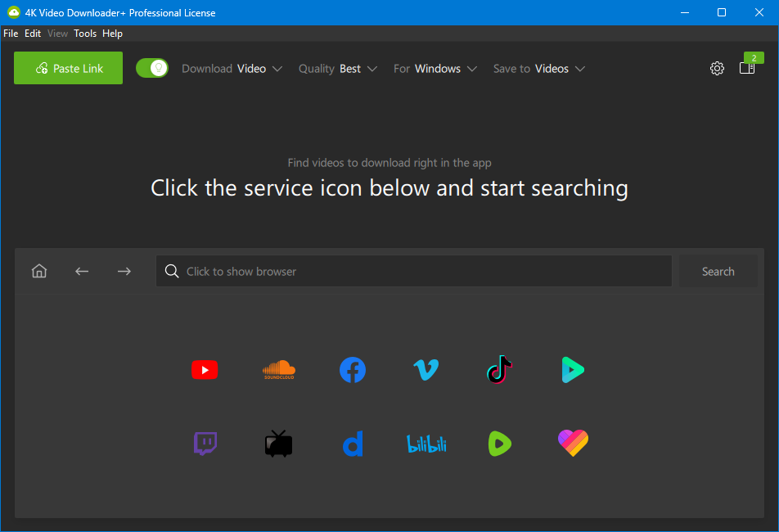Image resolution: width=779 pixels, height=532 pixels.
Task: Open the Rumble service icon
Action: [500, 444]
